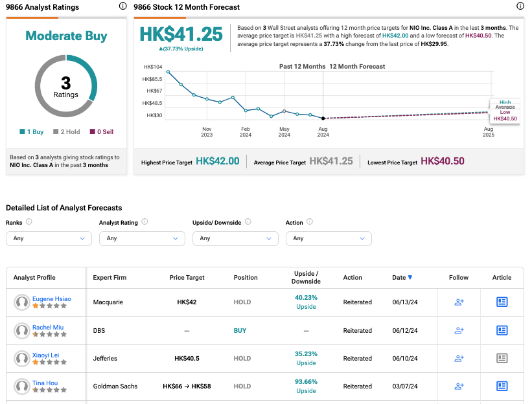The width and height of the screenshot is (532, 404).
Task: Click the info icon beside 9866 Analyst Ratings
Action: tap(123, 6)
